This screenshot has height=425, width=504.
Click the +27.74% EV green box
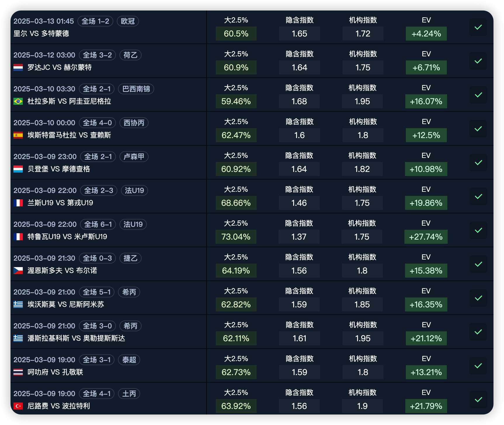coord(426,237)
